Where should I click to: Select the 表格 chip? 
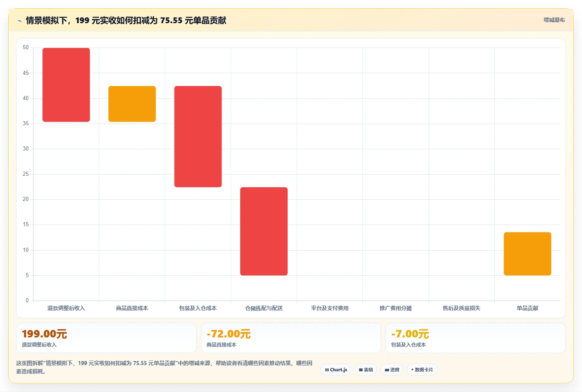point(366,370)
